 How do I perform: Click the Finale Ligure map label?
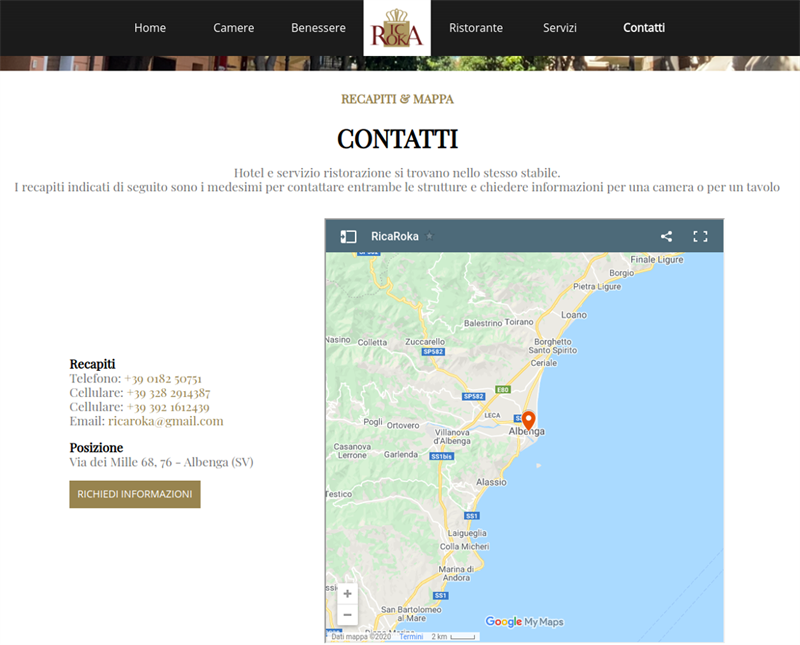coord(657,259)
